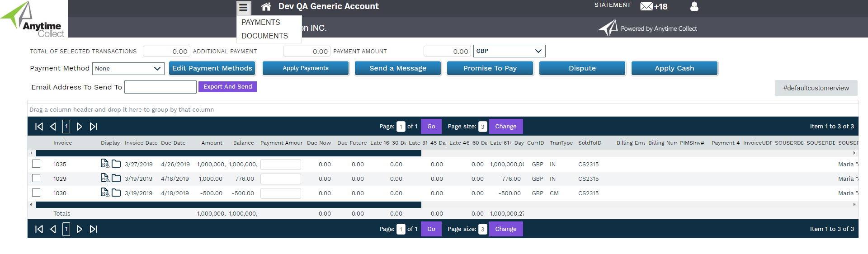This screenshot has height=254, width=868.
Task: Click the Email Address To Send To field
Action: [x=160, y=87]
